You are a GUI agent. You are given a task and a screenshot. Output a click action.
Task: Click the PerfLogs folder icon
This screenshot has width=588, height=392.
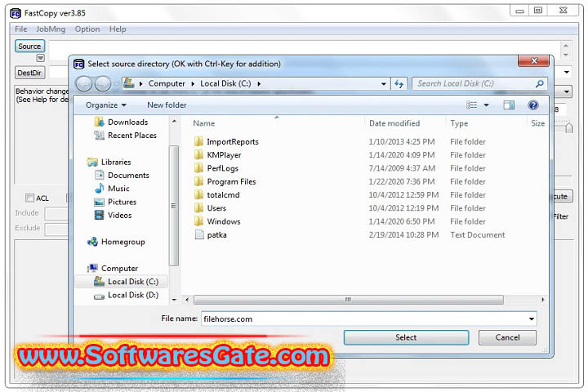[x=198, y=168]
